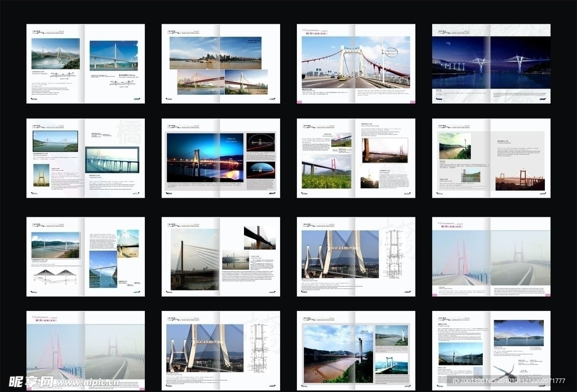Image resolution: width=577 pixels, height=392 pixels.
Task: Open the gray single-tower cable-stayed bridge photo
Action: (195, 258)
